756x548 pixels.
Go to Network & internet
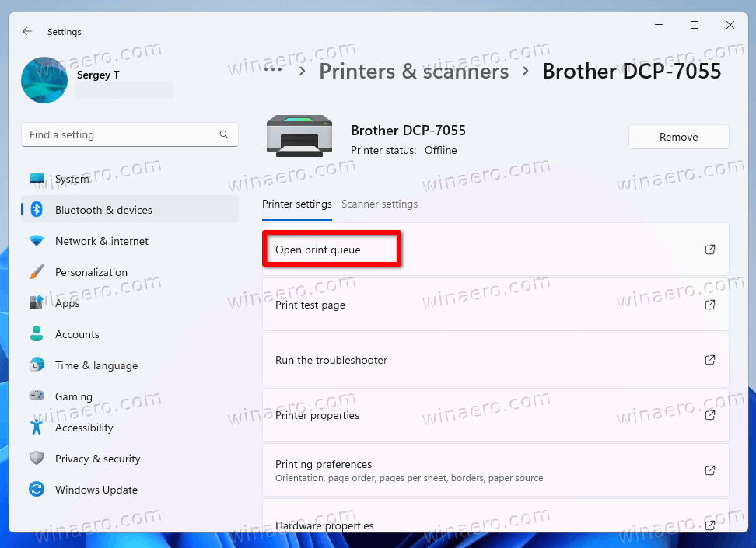[130, 241]
